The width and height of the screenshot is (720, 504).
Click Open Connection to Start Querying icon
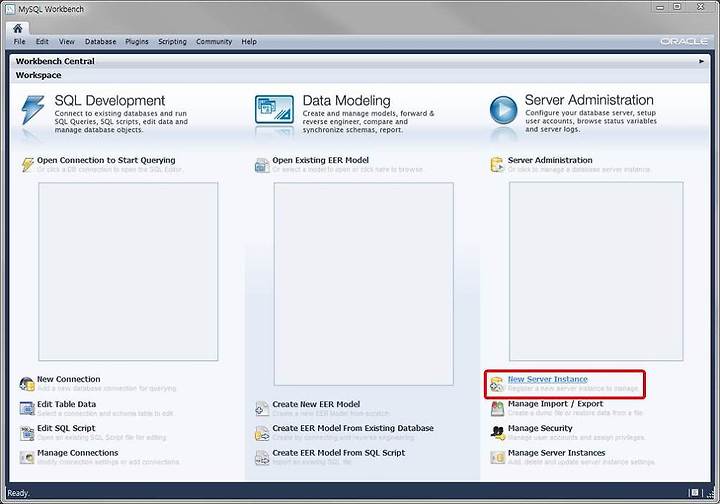[28, 164]
